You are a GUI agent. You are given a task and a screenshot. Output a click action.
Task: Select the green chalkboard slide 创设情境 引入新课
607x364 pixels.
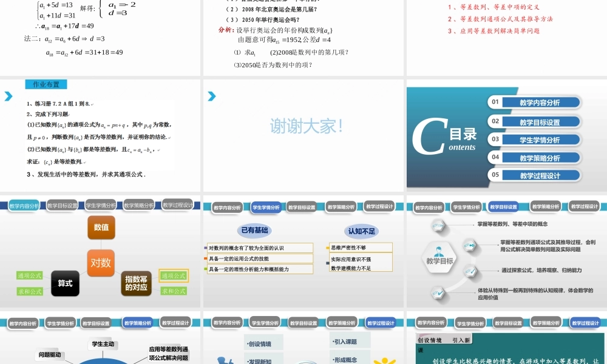coord(507,338)
